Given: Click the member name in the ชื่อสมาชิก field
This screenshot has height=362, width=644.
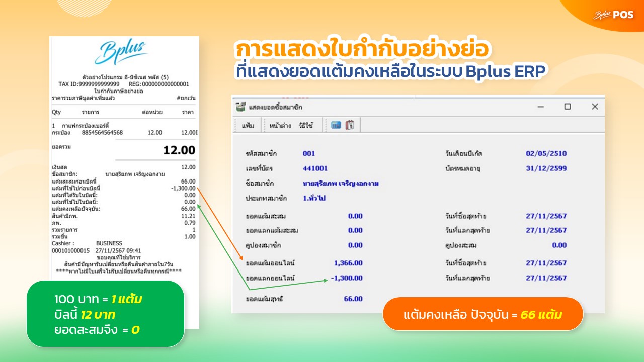Looking at the screenshot, I should [x=341, y=184].
